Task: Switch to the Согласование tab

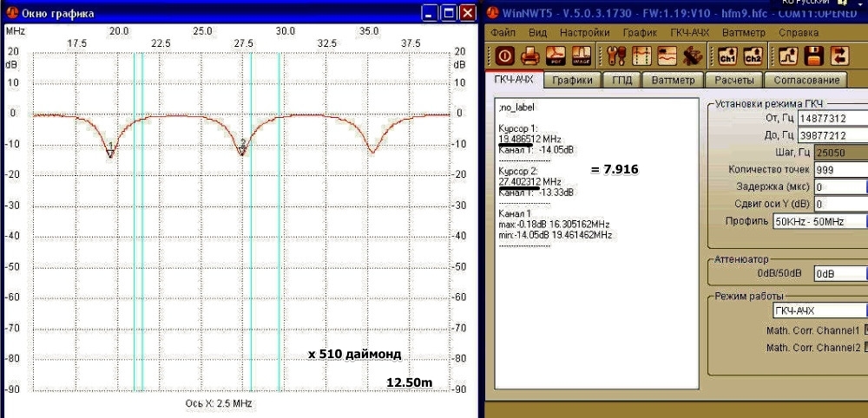Action: point(806,80)
